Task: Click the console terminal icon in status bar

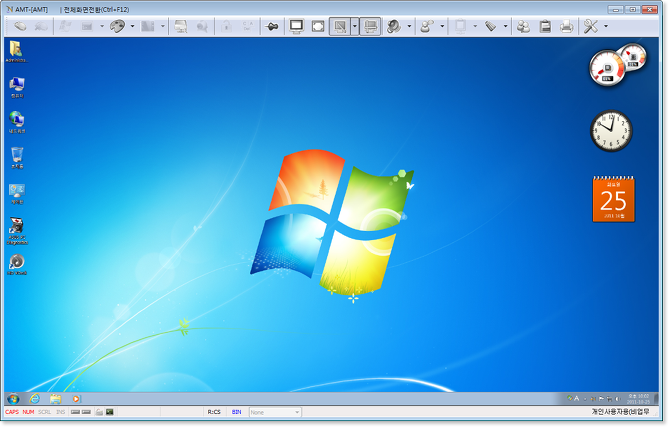Action: click(x=110, y=412)
